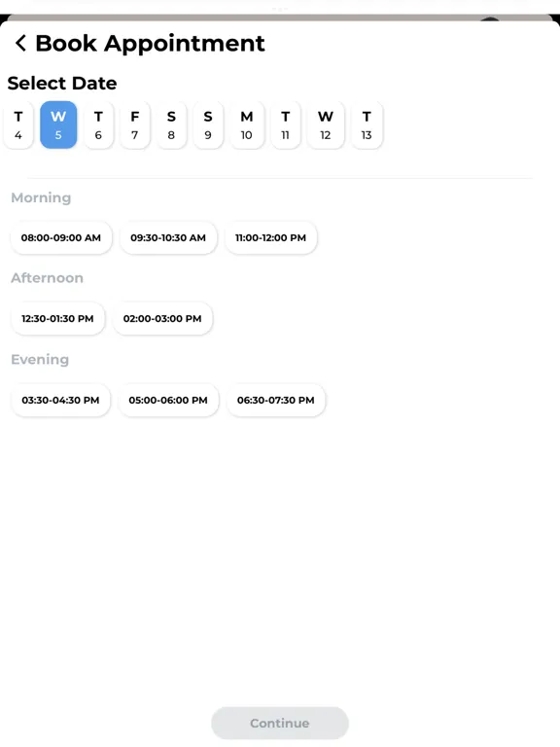
Task: Pick Thursday 6 as the date
Action: (x=98, y=124)
